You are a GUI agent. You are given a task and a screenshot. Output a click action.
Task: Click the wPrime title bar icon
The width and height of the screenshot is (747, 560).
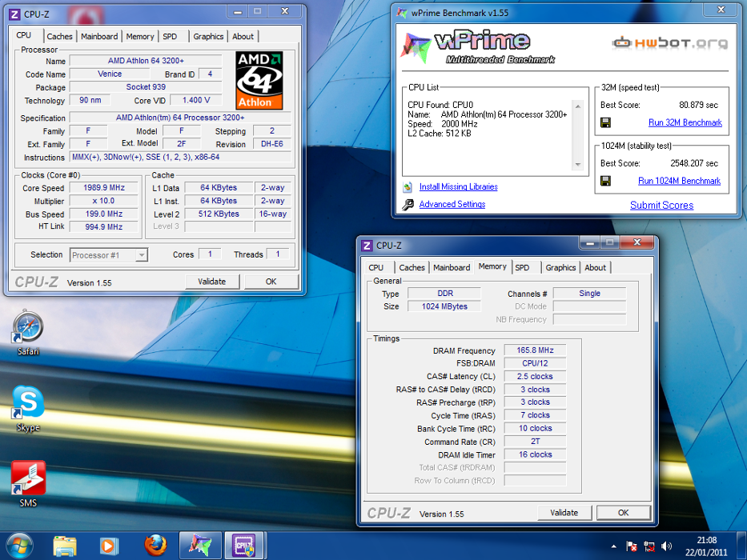coord(402,13)
